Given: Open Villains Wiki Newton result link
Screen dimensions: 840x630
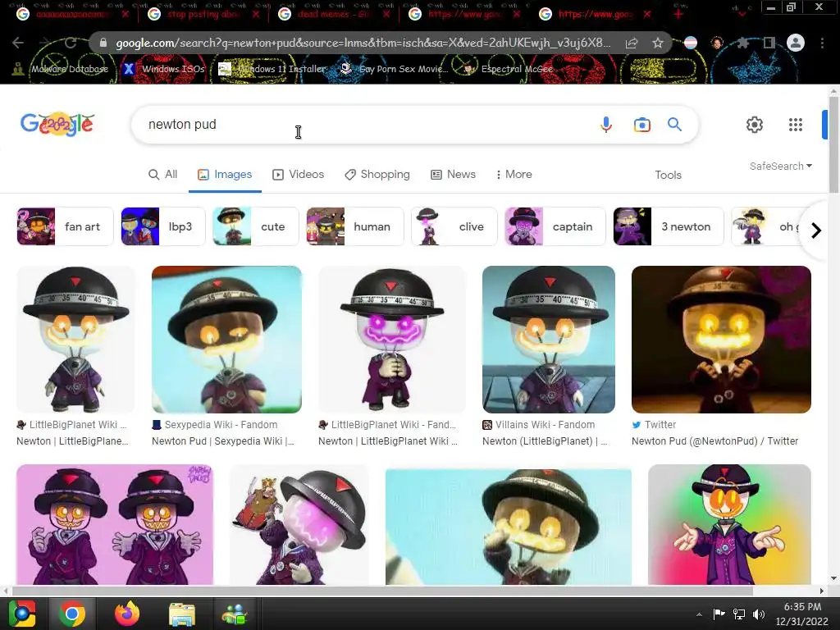Looking at the screenshot, I should click(545, 441).
